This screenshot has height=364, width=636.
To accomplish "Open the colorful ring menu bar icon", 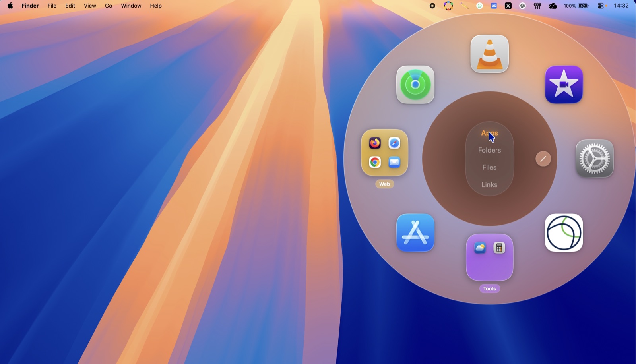I will point(448,6).
